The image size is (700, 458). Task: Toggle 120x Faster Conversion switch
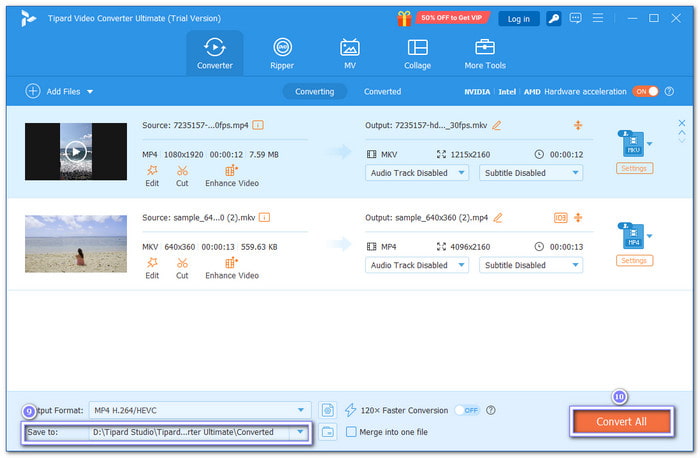pos(467,410)
